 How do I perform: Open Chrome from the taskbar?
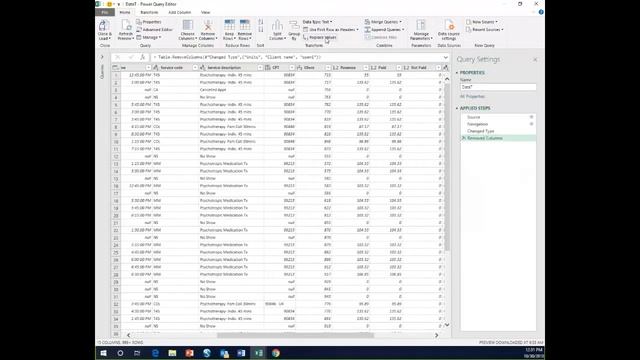tap(276, 353)
